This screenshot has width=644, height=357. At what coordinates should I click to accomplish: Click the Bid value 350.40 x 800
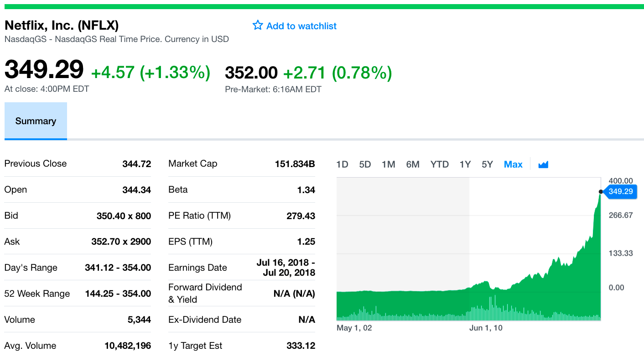(124, 216)
